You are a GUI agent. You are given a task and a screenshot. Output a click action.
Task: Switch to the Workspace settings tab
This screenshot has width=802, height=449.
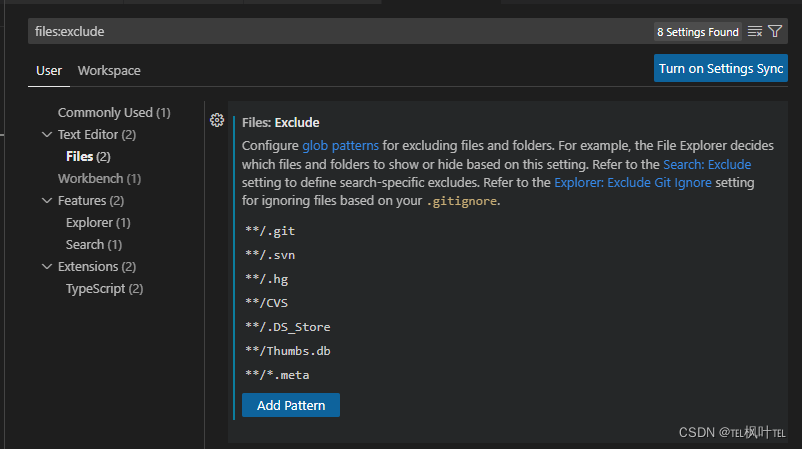[x=109, y=70]
